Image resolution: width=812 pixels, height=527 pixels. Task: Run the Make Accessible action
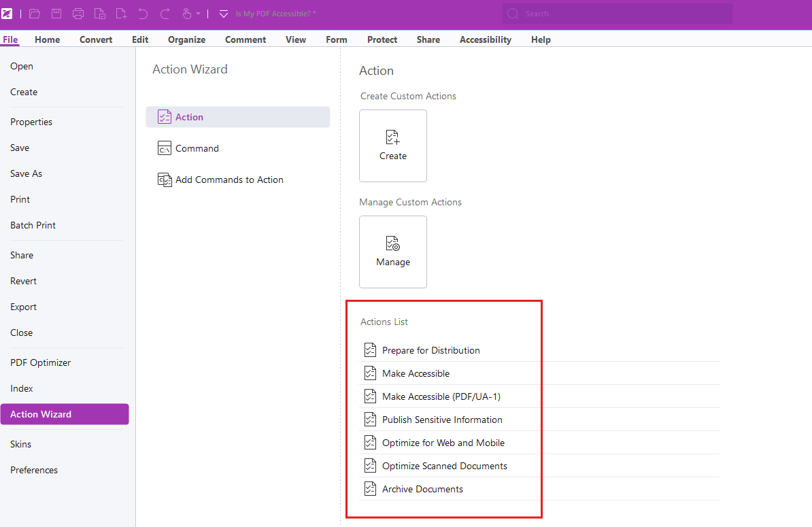416,374
